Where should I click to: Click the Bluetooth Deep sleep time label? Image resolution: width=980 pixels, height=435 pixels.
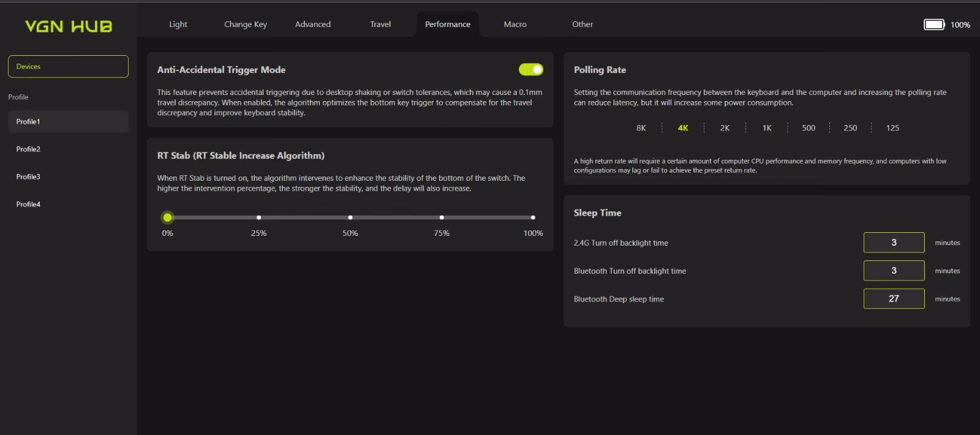click(x=619, y=300)
